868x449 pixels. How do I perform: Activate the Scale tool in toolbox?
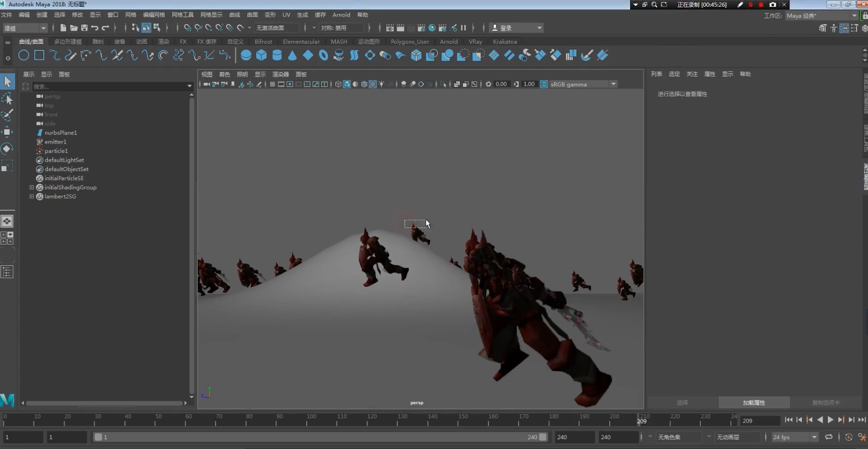[7, 166]
